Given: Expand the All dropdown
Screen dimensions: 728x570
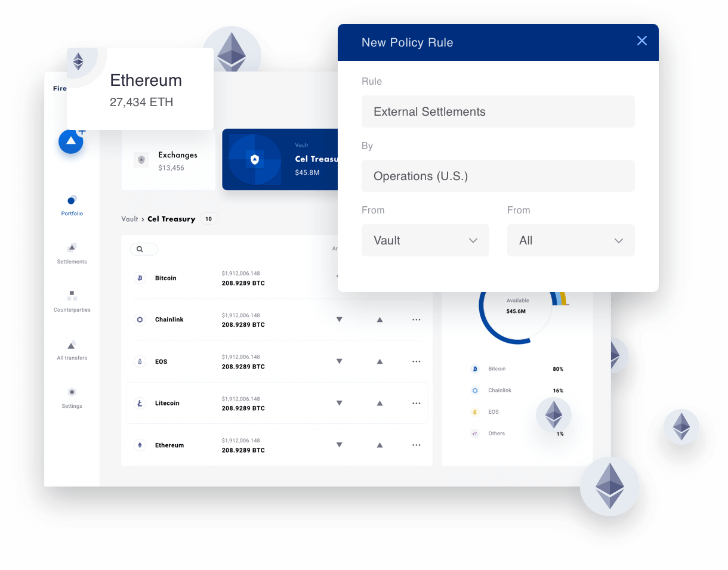Looking at the screenshot, I should tap(570, 240).
